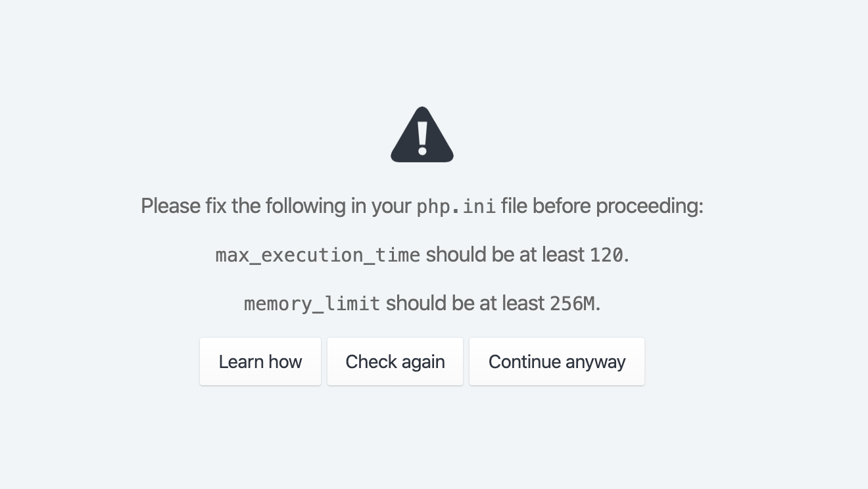Click the '256M' value in the message

[573, 303]
